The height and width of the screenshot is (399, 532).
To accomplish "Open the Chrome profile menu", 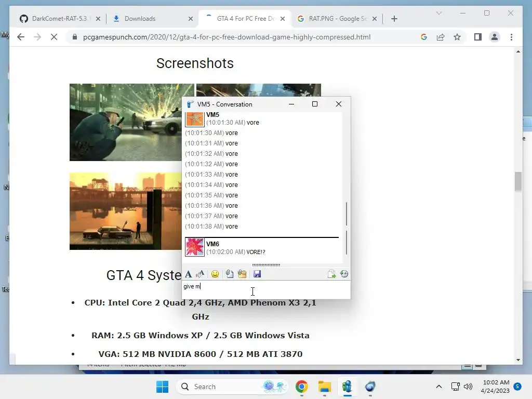I will point(495,37).
